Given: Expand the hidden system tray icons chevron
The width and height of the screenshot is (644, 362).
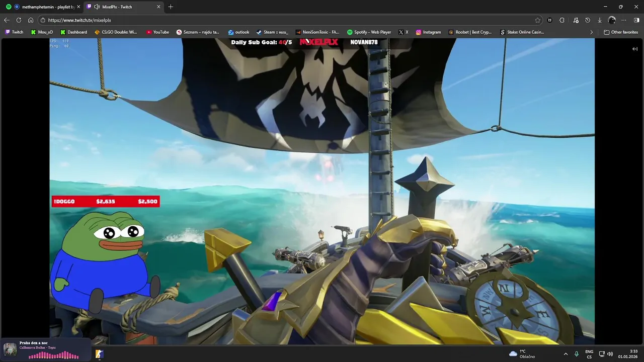Looking at the screenshot, I should 566,354.
